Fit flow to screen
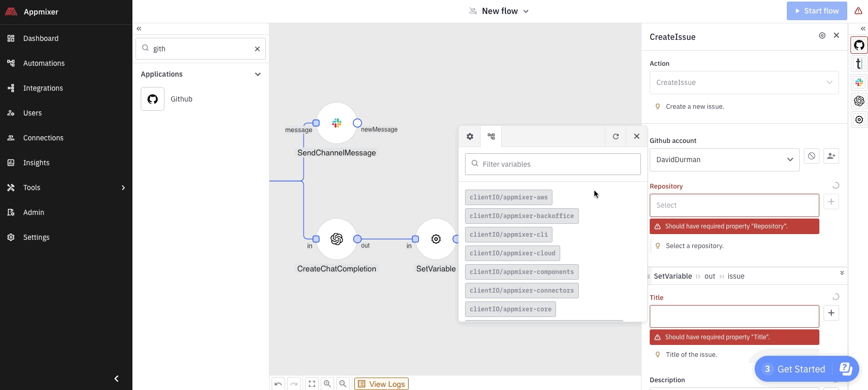This screenshot has width=868, height=390. click(x=312, y=384)
